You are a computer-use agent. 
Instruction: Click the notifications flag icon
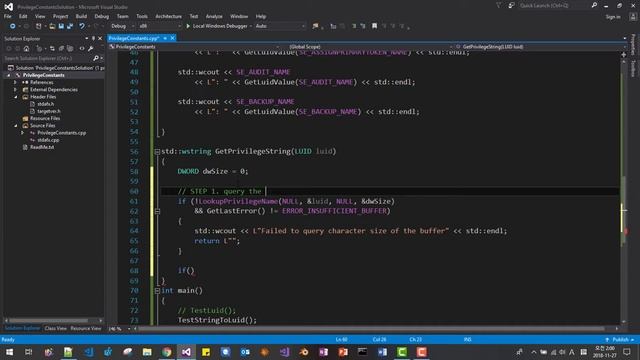[499, 6]
